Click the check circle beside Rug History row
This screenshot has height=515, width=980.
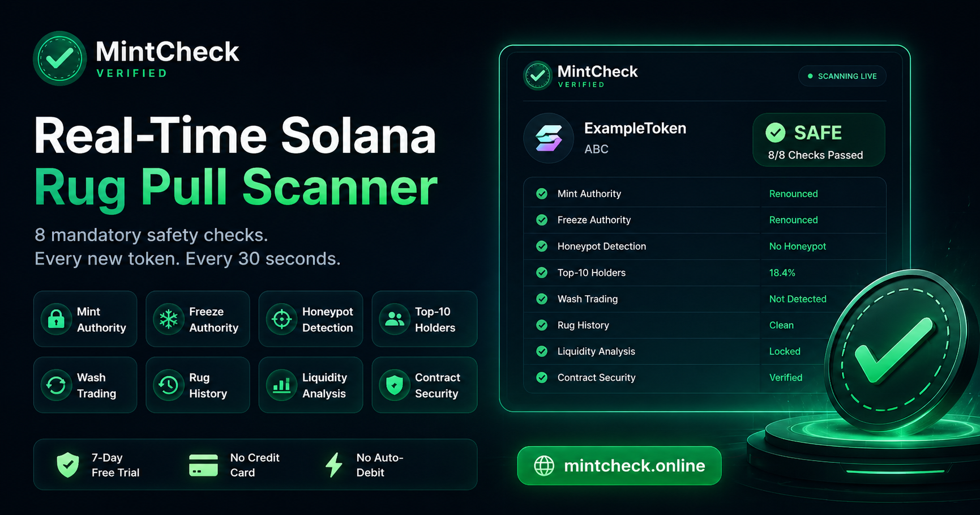pos(542,325)
